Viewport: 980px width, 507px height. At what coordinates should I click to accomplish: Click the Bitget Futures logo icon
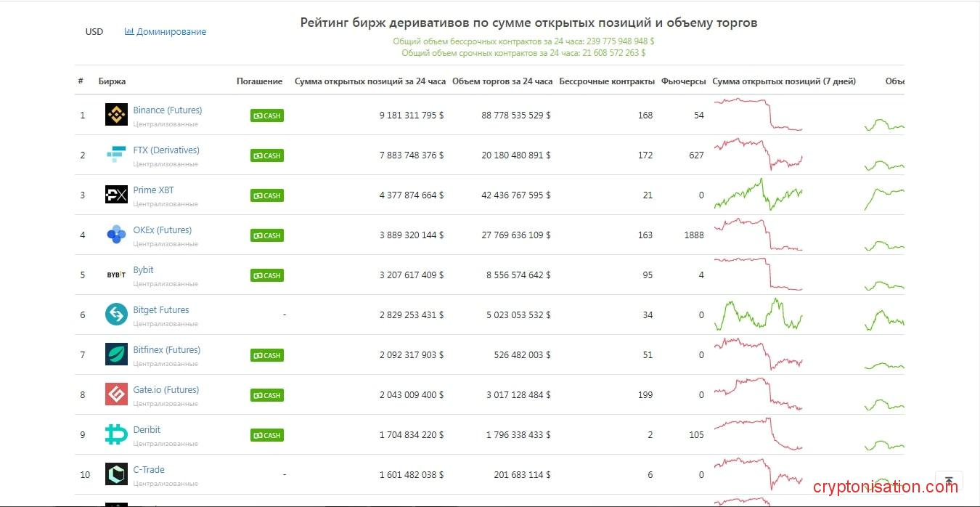116,315
